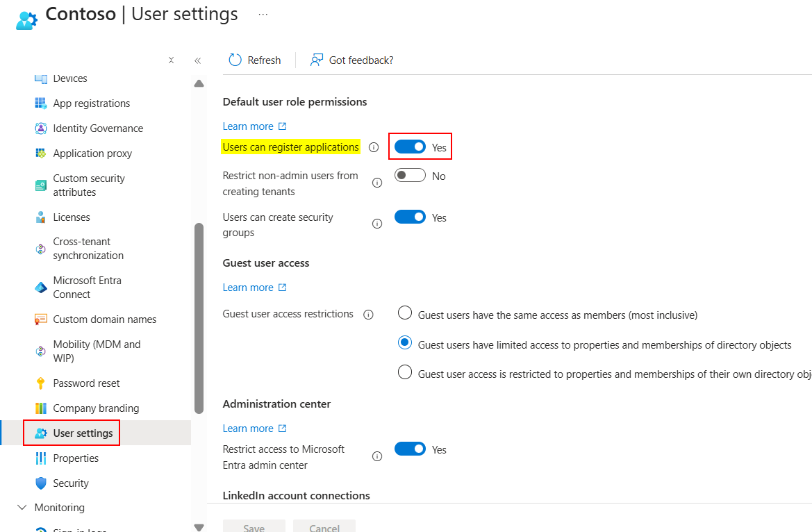Click info icon for Restrict non-admin tenant creation
The image size is (812, 532).
tap(377, 183)
